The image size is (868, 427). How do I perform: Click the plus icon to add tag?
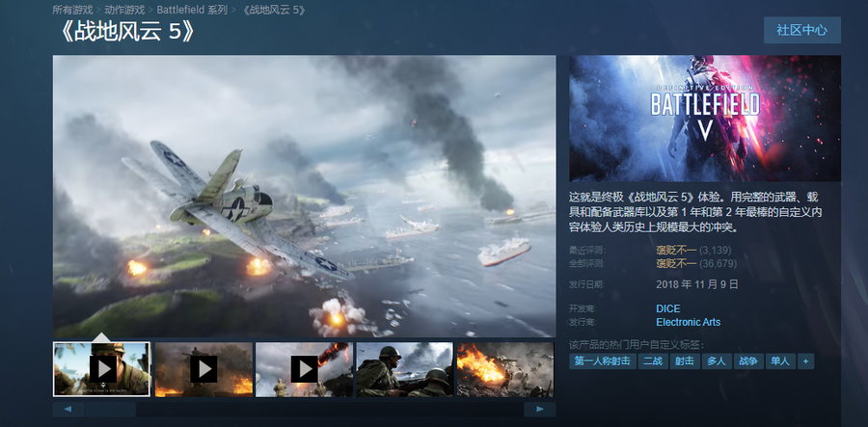click(x=805, y=361)
